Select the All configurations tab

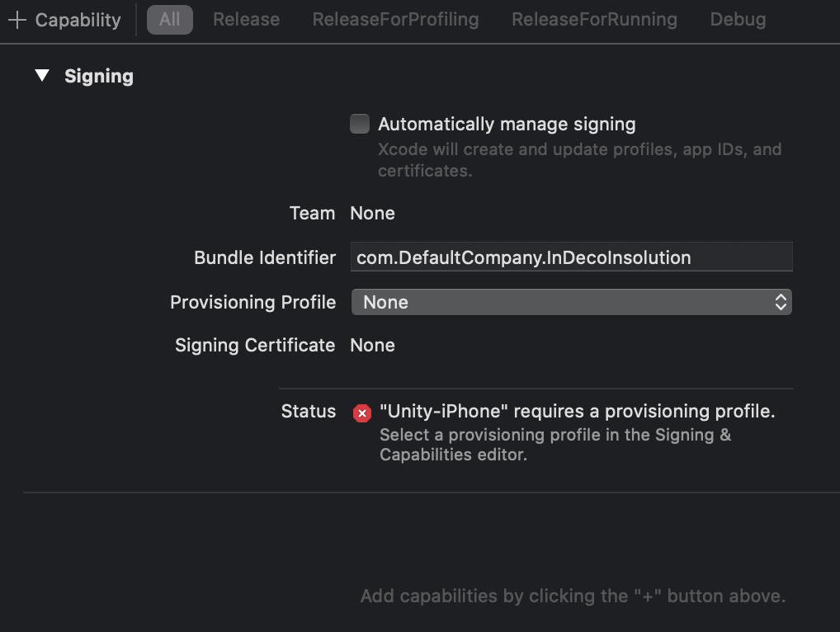169,20
